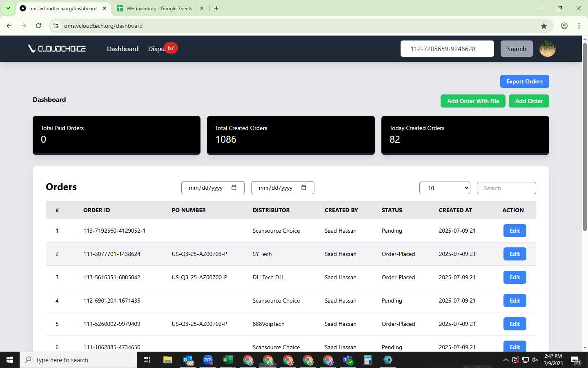Edit order 112-6901201-1671435
The width and height of the screenshot is (588, 368).
pos(514,301)
